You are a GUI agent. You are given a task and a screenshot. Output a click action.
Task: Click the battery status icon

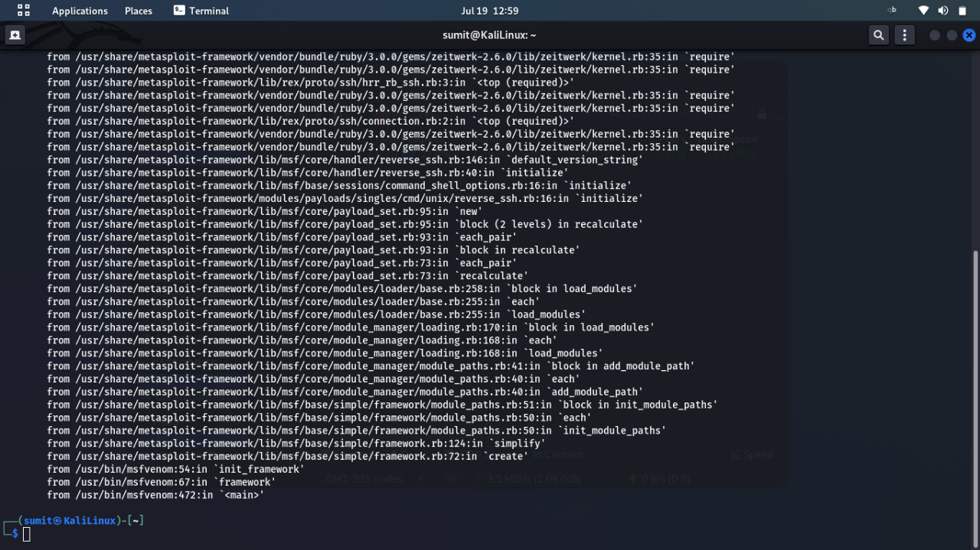click(x=962, y=11)
